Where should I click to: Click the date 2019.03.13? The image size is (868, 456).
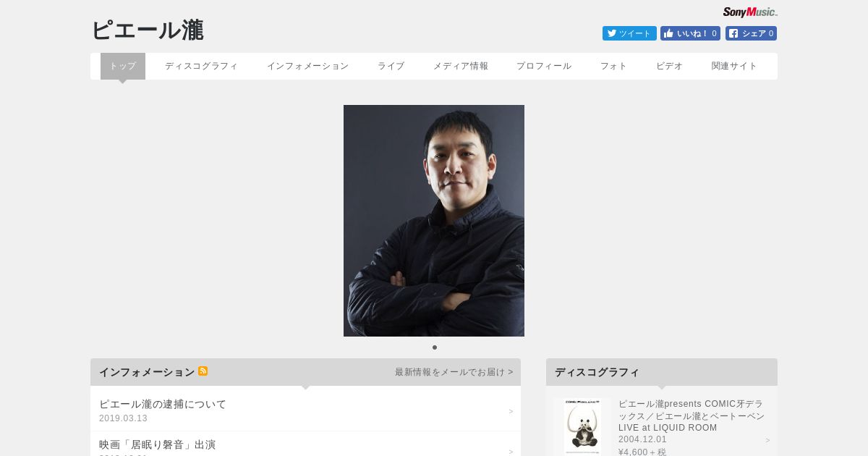tap(123, 418)
